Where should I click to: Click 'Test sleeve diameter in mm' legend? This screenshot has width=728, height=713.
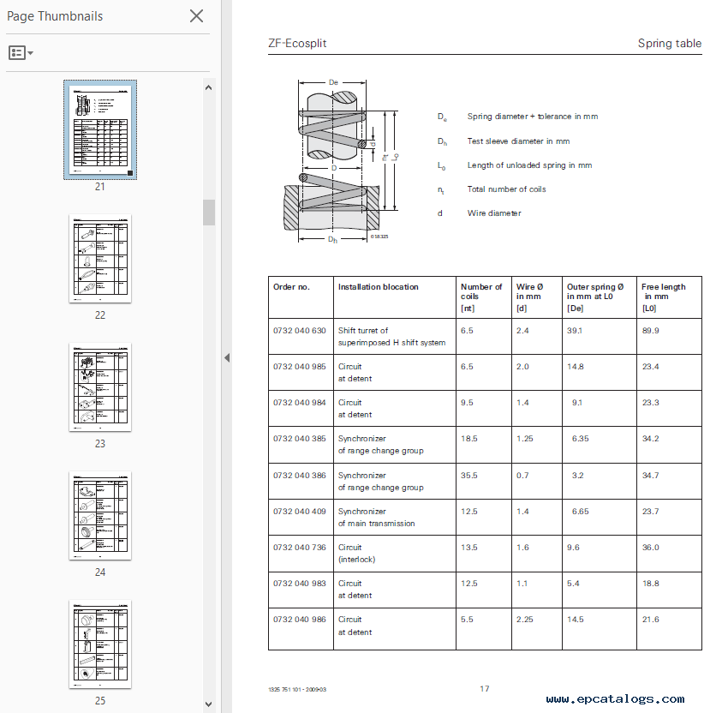(518, 141)
